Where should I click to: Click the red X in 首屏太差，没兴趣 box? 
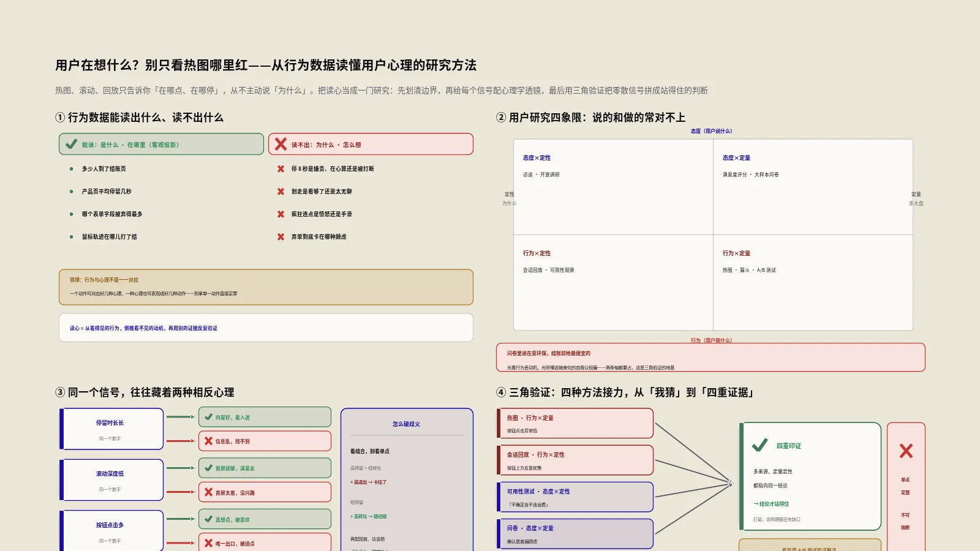(209, 492)
